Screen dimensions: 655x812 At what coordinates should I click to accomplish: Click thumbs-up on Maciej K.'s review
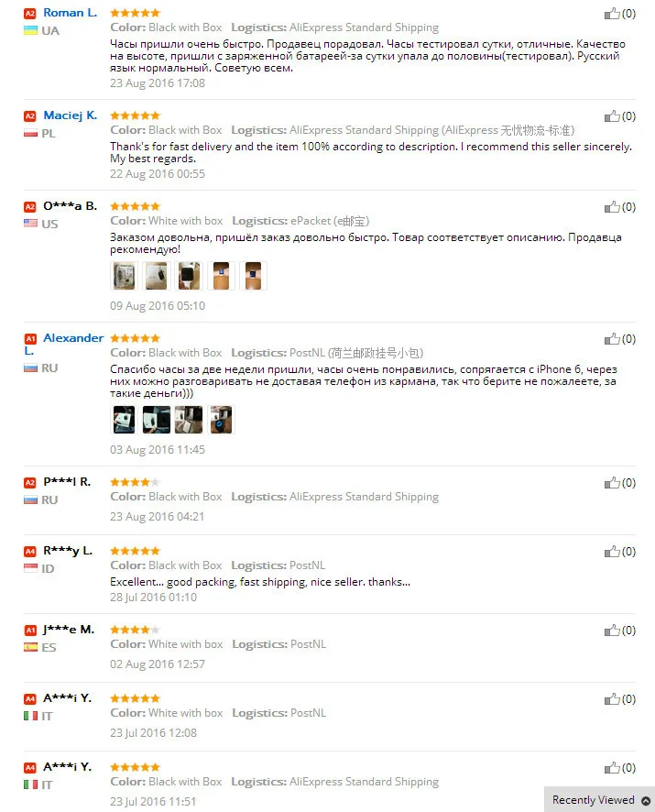tap(612, 116)
